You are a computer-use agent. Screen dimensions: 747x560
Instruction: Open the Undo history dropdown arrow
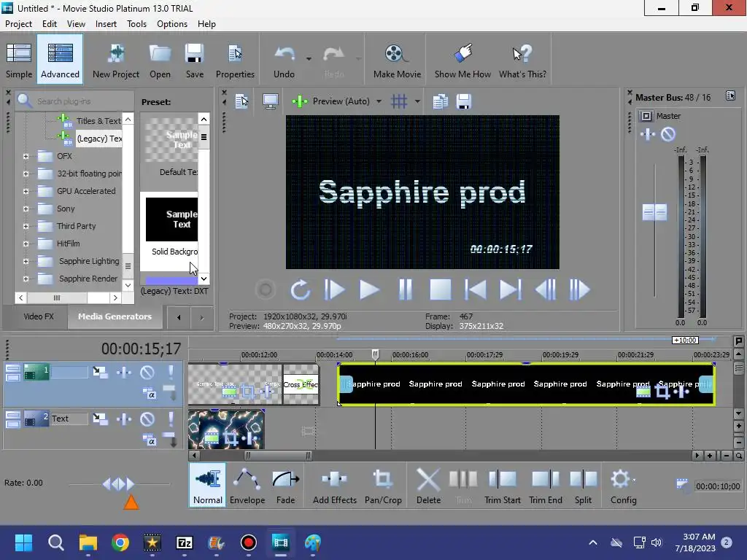click(x=309, y=59)
